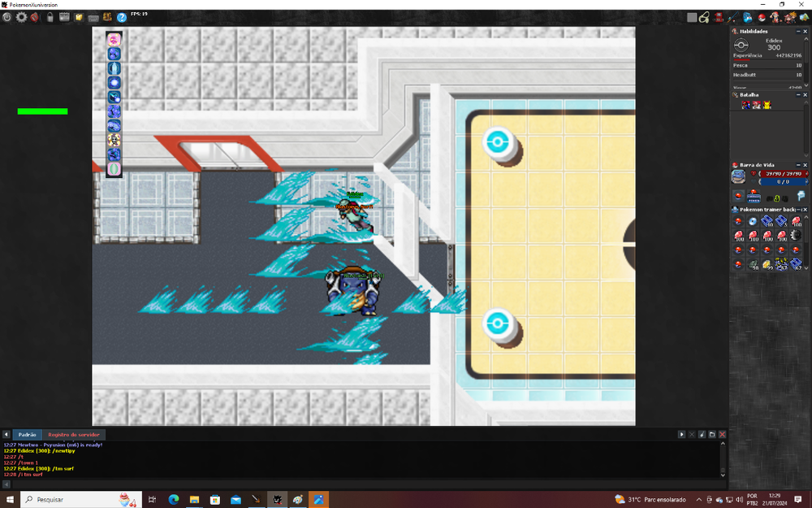The width and height of the screenshot is (812, 508).
Task: Minimize the Barra de Vida panel
Action: (797, 165)
